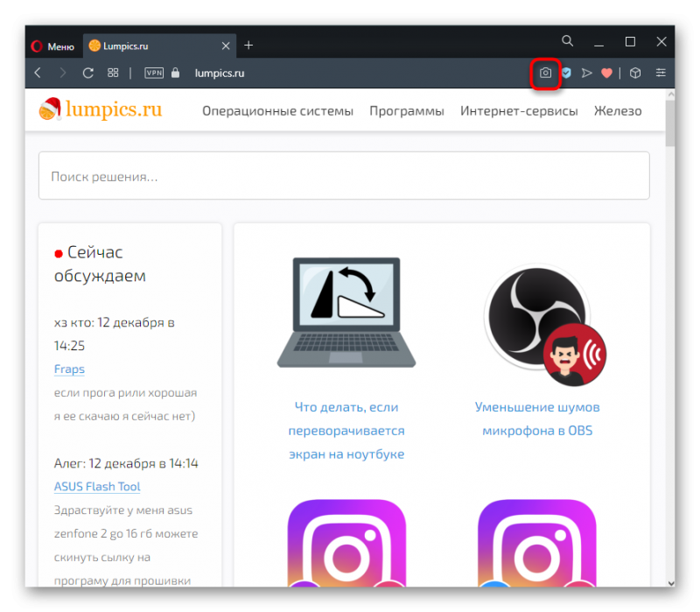
Task: Open Операционные системы menu item
Action: [277, 111]
